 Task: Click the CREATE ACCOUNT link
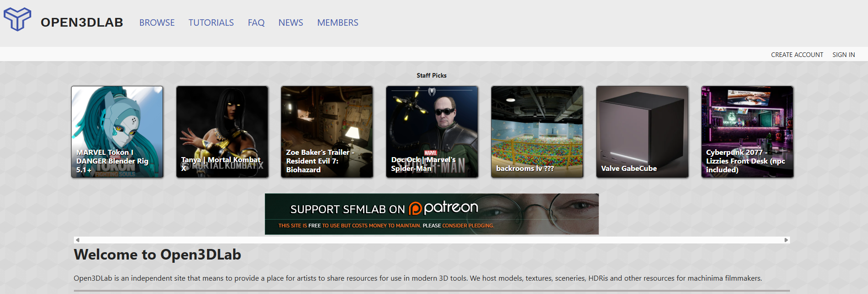[797, 55]
